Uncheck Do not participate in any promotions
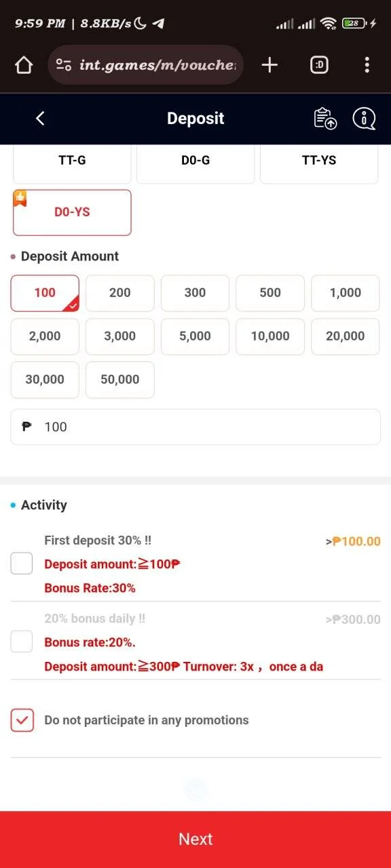Screen dimensions: 391x868 click(22, 720)
